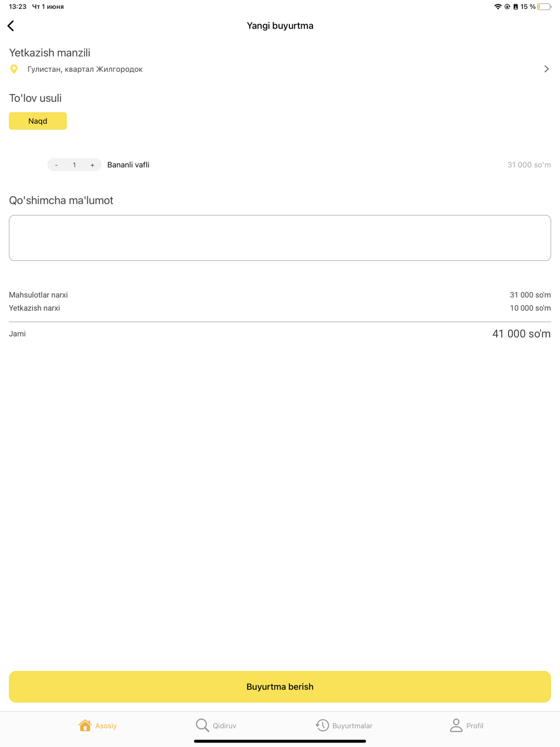Go back using the back arrow

click(x=11, y=26)
